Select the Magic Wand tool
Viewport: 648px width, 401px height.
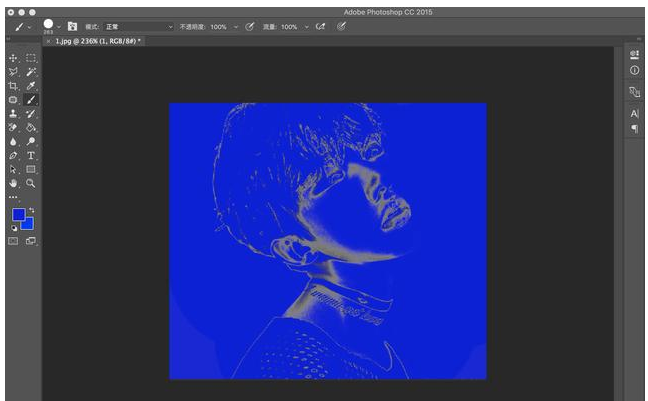tap(31, 72)
